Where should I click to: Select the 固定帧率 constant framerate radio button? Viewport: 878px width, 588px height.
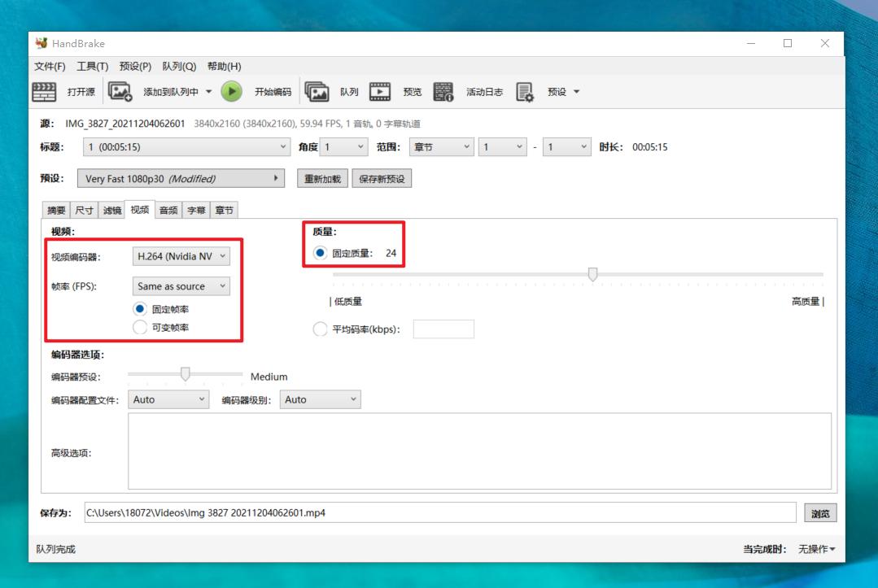pos(140,310)
